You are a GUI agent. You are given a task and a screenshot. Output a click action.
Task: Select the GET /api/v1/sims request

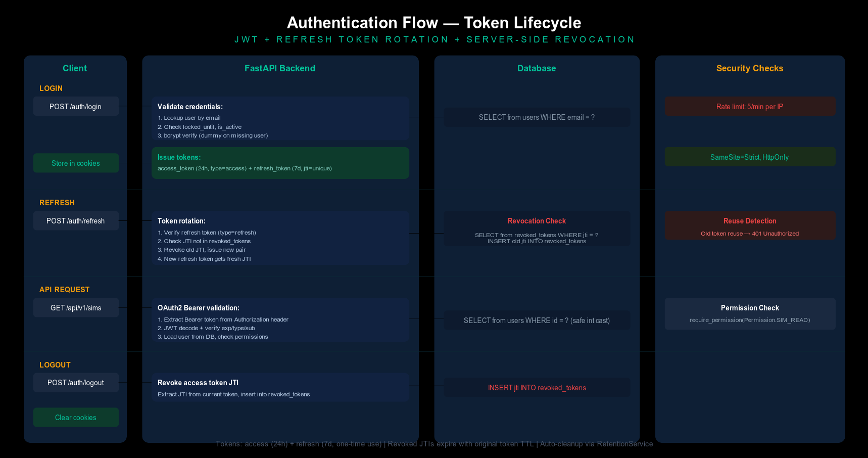coord(76,307)
